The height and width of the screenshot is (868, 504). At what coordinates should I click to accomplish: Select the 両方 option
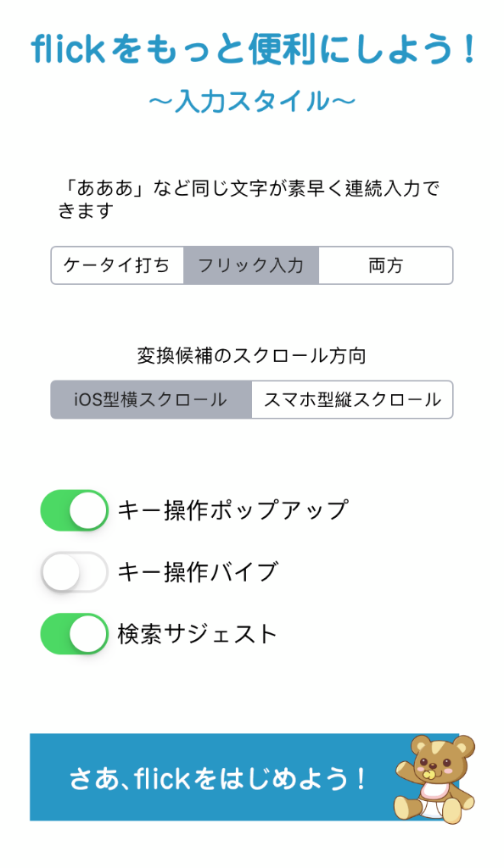click(x=385, y=265)
